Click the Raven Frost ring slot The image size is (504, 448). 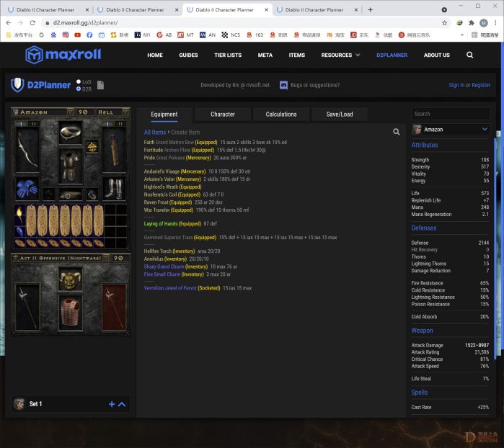coord(92,194)
